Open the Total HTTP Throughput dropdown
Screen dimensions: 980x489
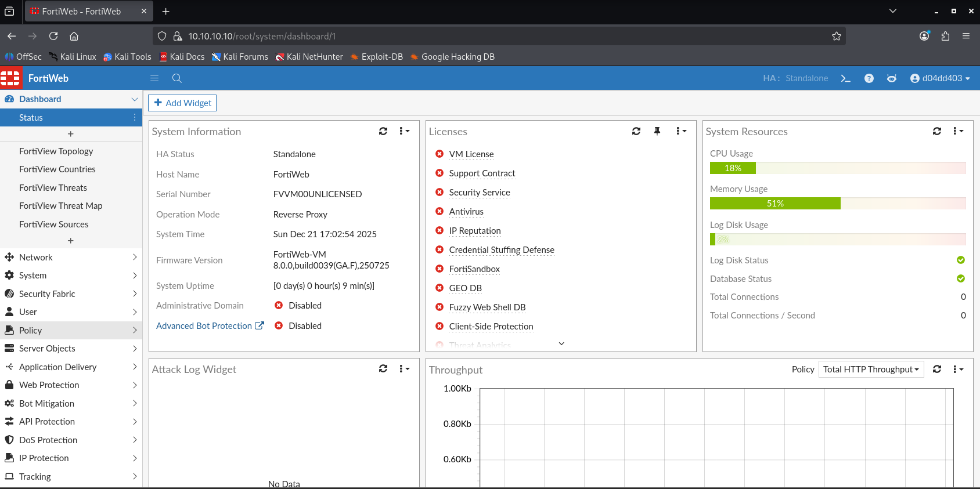click(871, 369)
